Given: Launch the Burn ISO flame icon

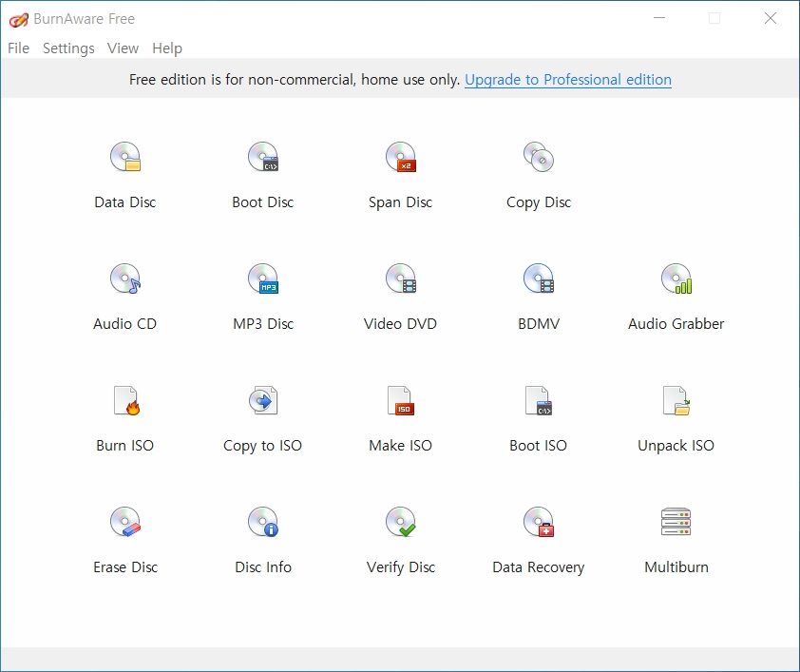Looking at the screenshot, I should click(126, 400).
